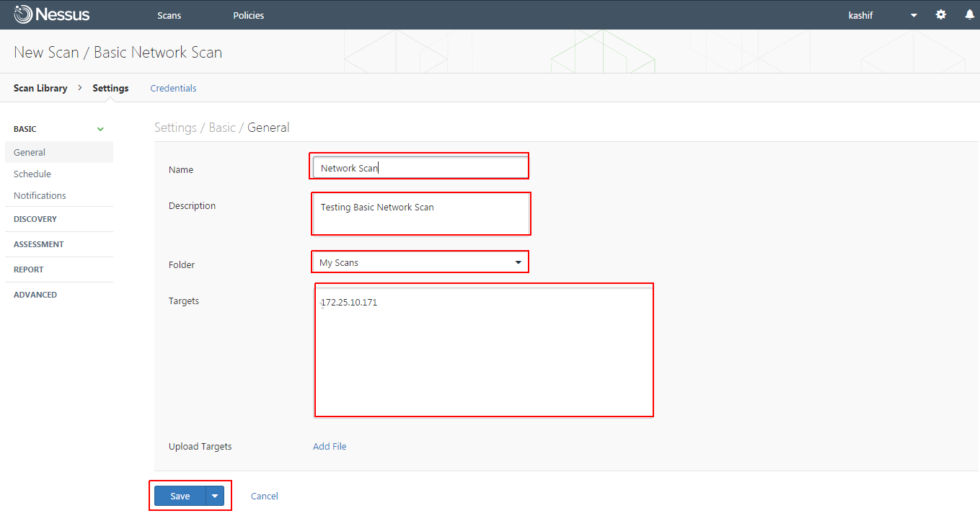Screen dimensions: 980x521
Task: Select General in the sidebar
Action: coord(59,152)
